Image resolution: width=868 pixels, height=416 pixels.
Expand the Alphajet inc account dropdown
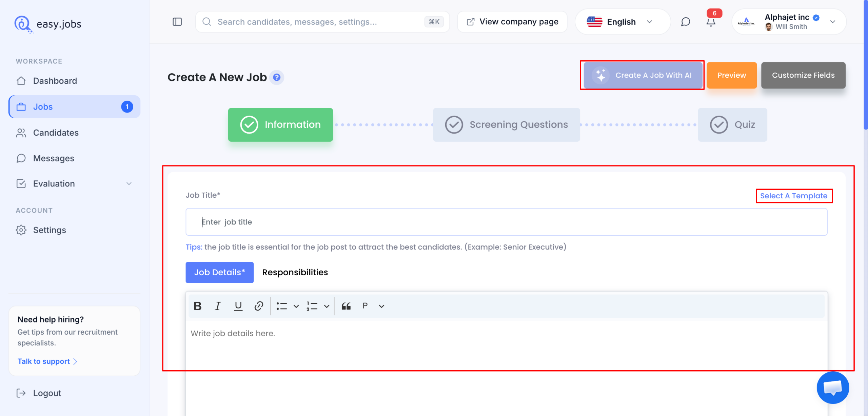coord(832,22)
